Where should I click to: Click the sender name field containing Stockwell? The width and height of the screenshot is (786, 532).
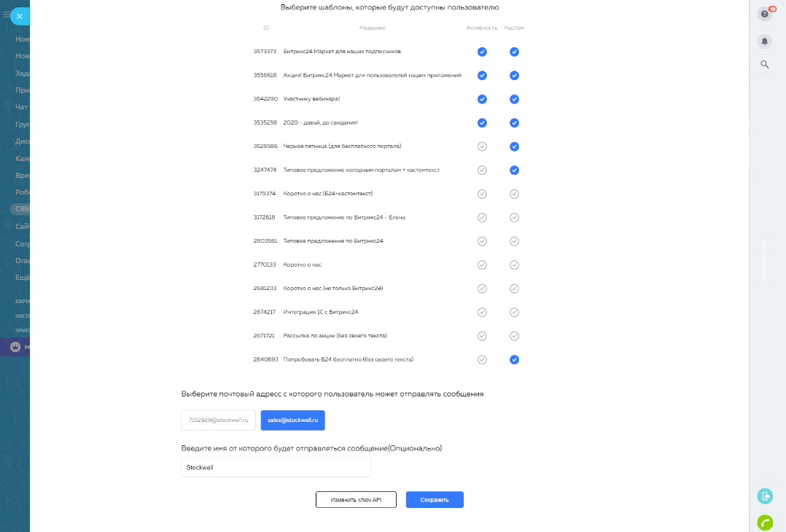[x=276, y=467]
